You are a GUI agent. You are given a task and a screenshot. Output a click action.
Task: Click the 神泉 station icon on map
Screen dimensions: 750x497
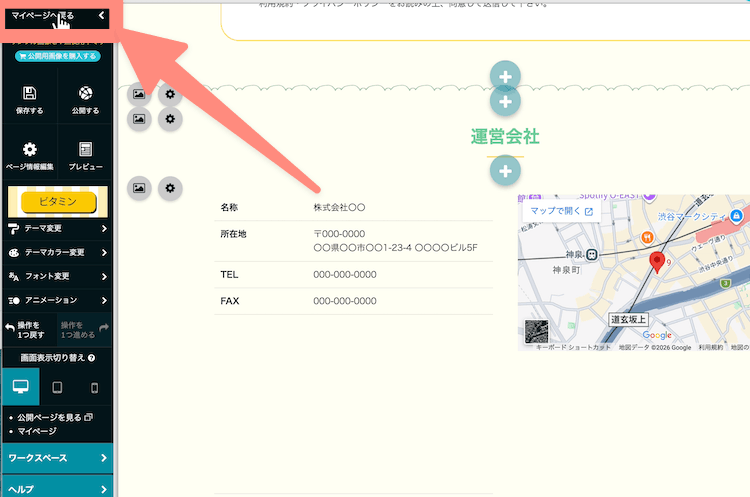(x=592, y=255)
